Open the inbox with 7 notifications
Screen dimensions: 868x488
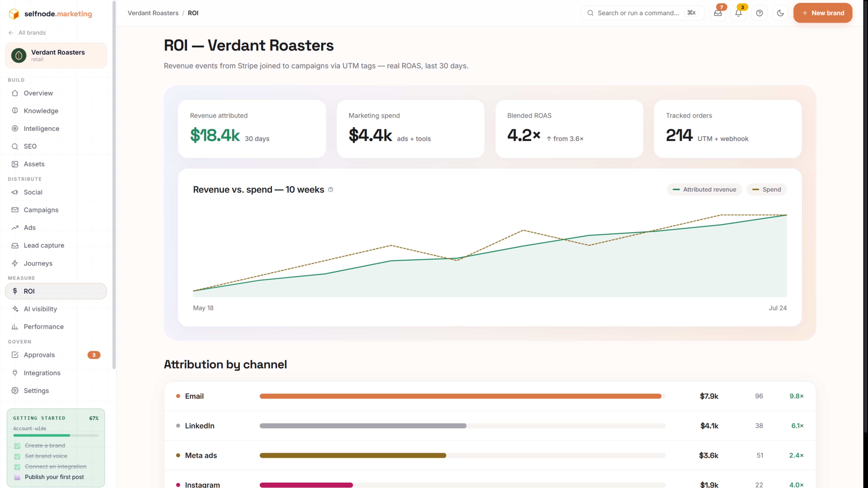click(718, 13)
